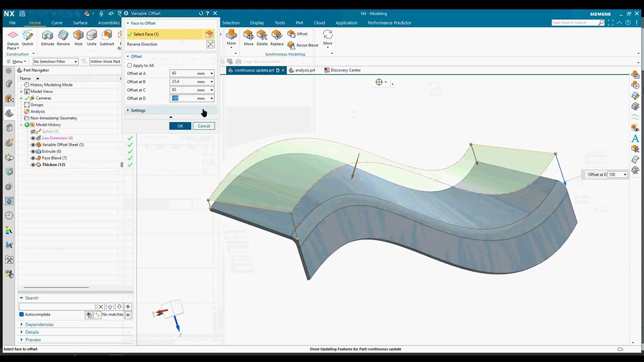This screenshot has width=644, height=362.
Task: Click the Unite boolean icon
Action: (92, 35)
